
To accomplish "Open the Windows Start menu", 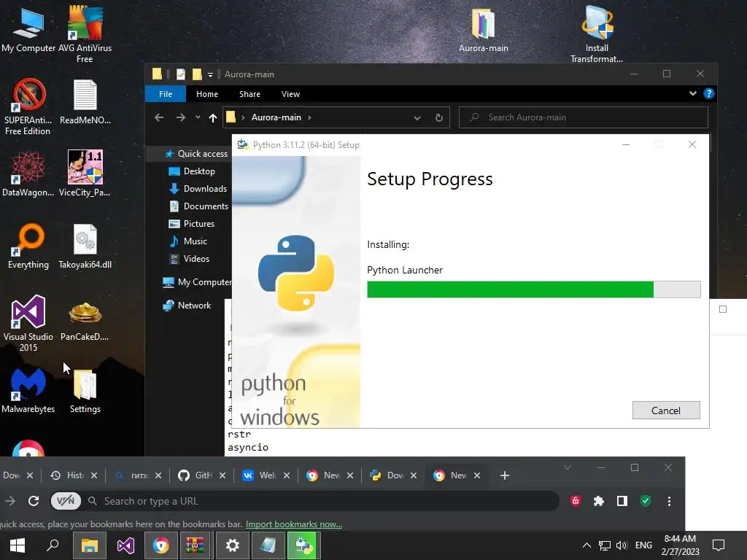I will pos(18,545).
